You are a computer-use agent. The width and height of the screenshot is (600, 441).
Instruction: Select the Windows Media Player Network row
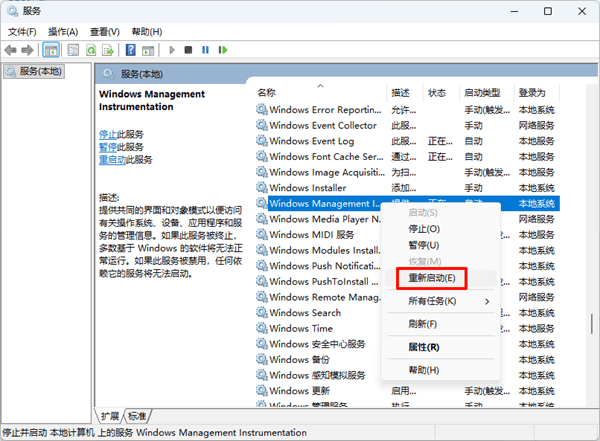click(318, 219)
